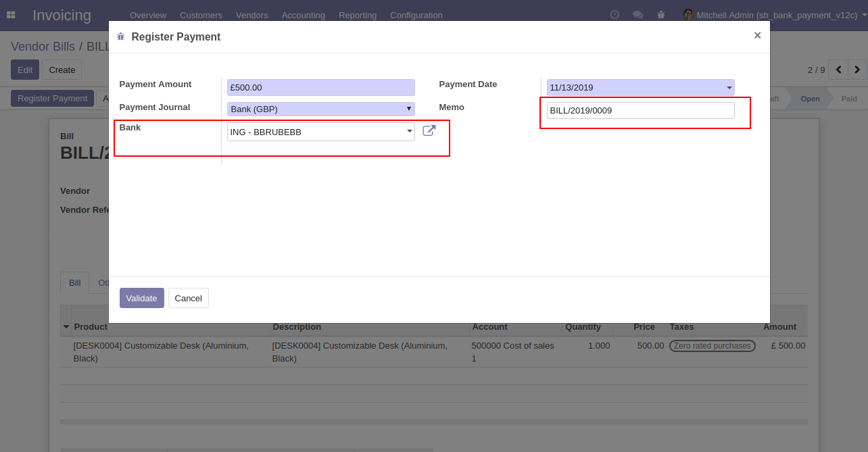868x452 pixels.
Task: Click the Payment Amount field
Action: pyautogui.click(x=321, y=87)
